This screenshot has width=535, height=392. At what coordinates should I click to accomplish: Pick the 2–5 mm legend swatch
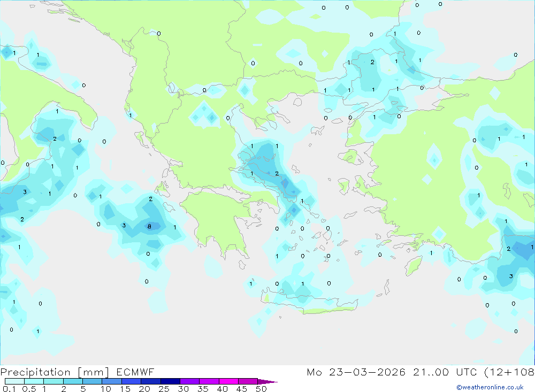pyautogui.click(x=73, y=381)
